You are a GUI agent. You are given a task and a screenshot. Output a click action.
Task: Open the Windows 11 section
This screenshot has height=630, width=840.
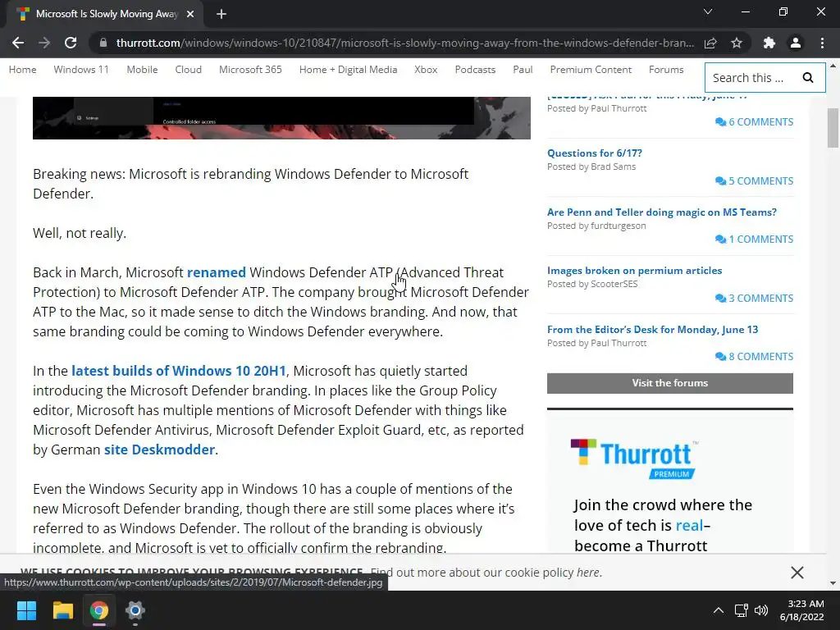pyautogui.click(x=81, y=70)
